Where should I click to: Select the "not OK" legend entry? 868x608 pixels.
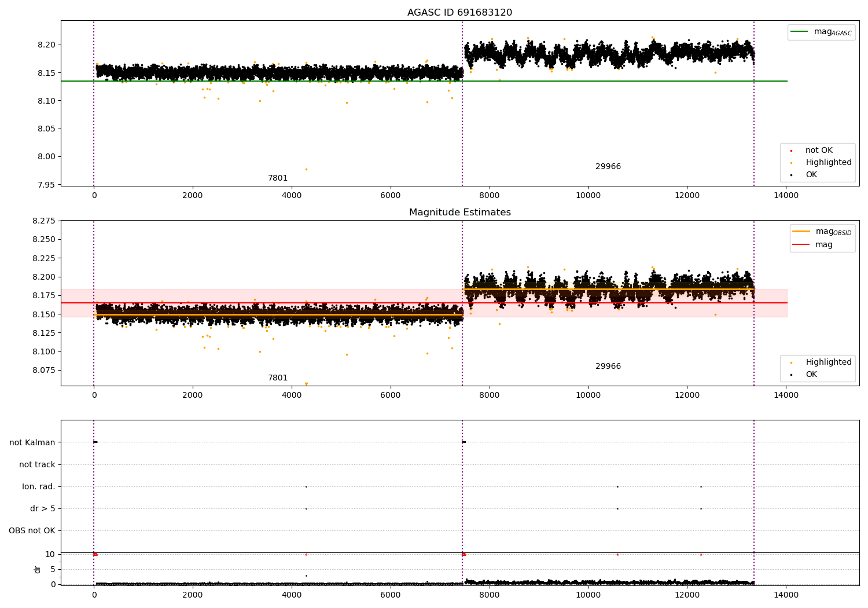pyautogui.click(x=819, y=151)
